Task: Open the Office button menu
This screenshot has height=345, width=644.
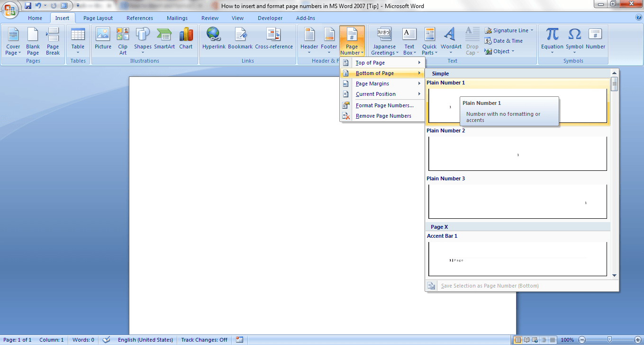Action: click(10, 9)
